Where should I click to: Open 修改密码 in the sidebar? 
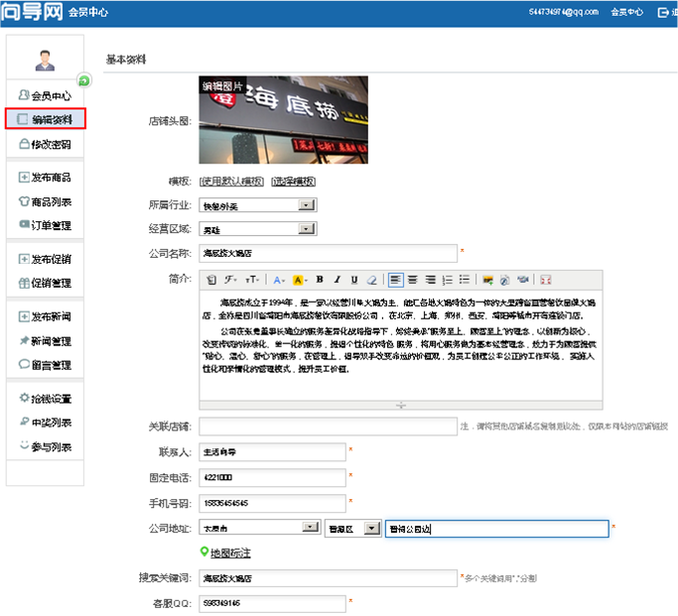(x=45, y=144)
